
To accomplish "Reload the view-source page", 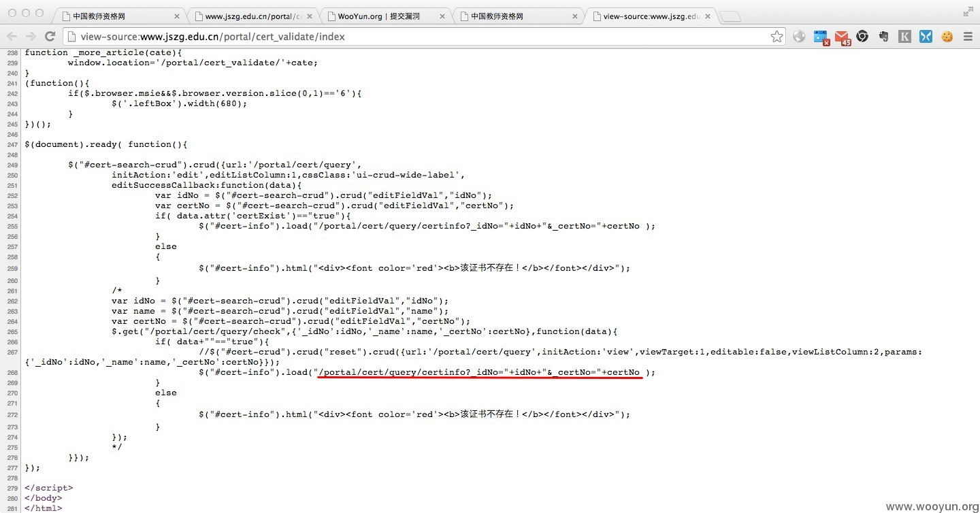I will point(50,37).
